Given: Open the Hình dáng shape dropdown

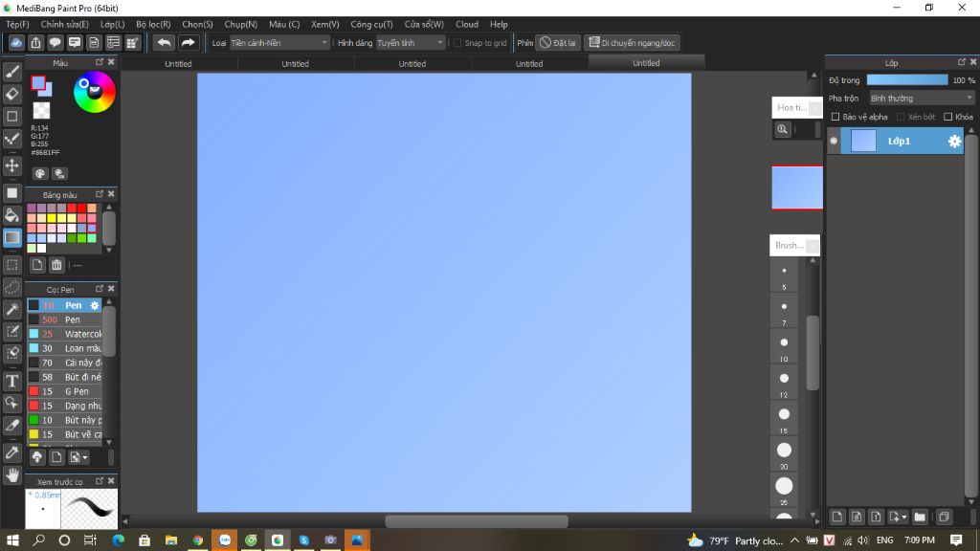Looking at the screenshot, I should click(x=410, y=42).
